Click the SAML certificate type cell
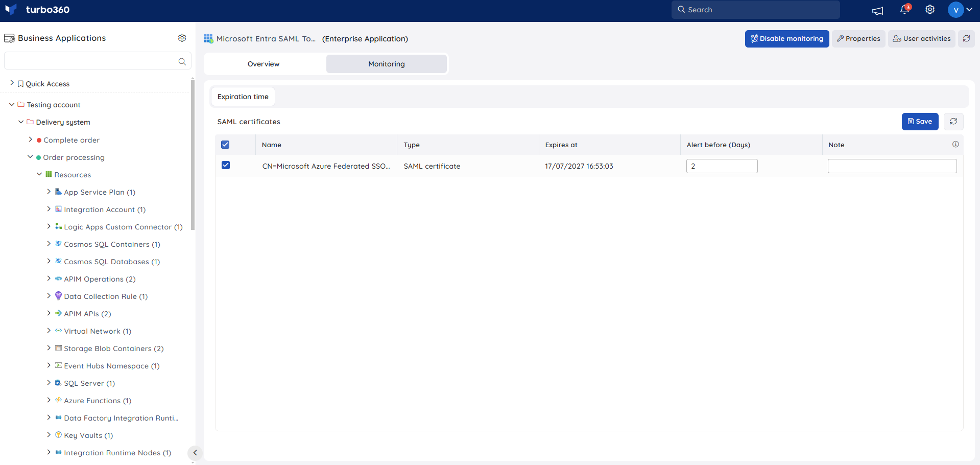The image size is (980, 465). 432,166
